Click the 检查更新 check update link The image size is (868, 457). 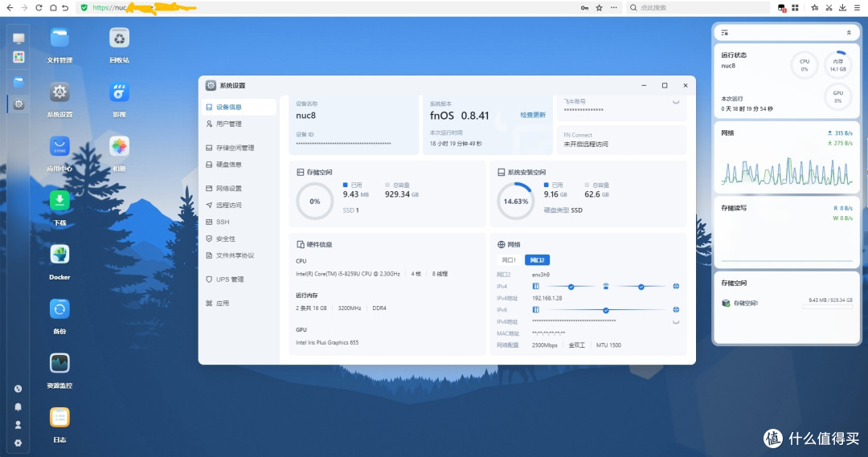click(x=533, y=115)
